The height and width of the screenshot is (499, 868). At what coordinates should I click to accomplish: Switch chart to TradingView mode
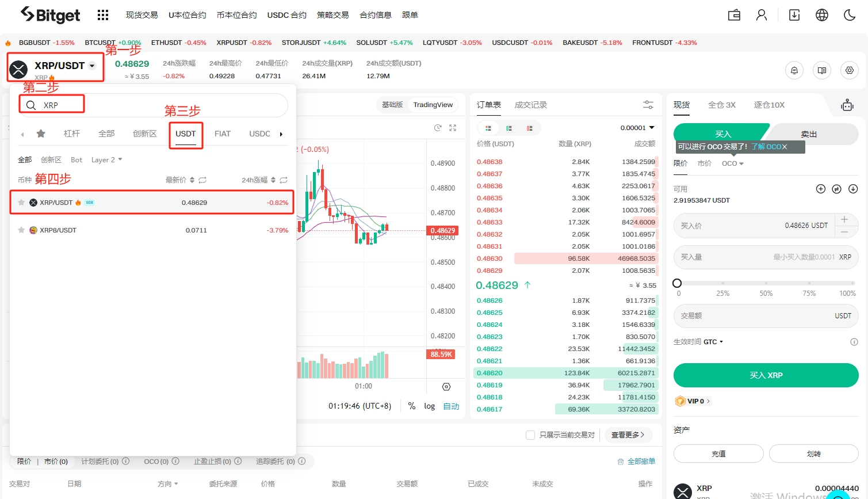(433, 105)
